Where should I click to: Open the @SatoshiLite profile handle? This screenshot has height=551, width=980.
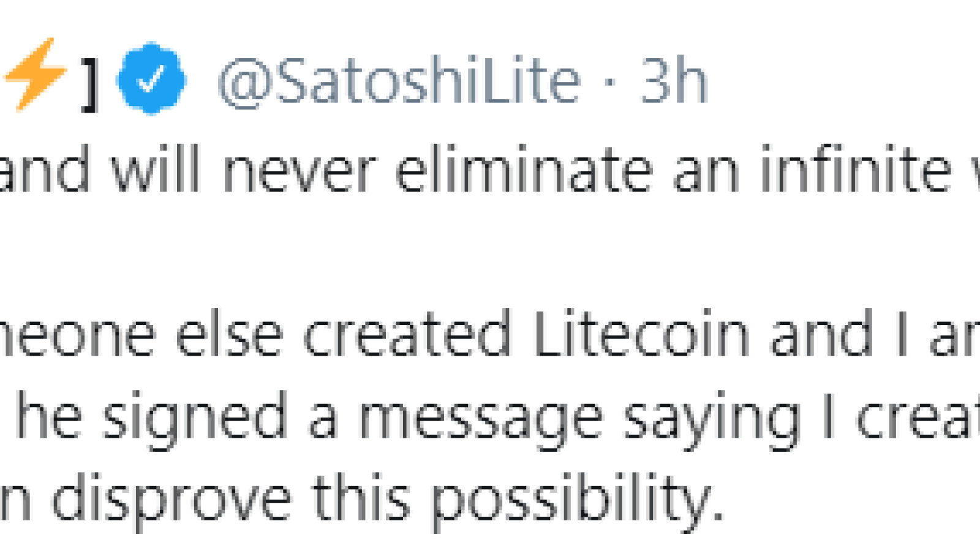point(399,80)
